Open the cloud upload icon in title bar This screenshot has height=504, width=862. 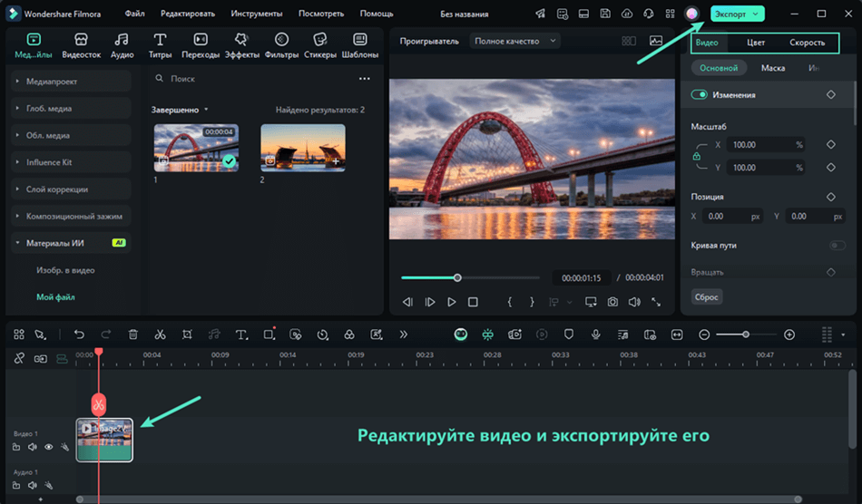point(627,14)
